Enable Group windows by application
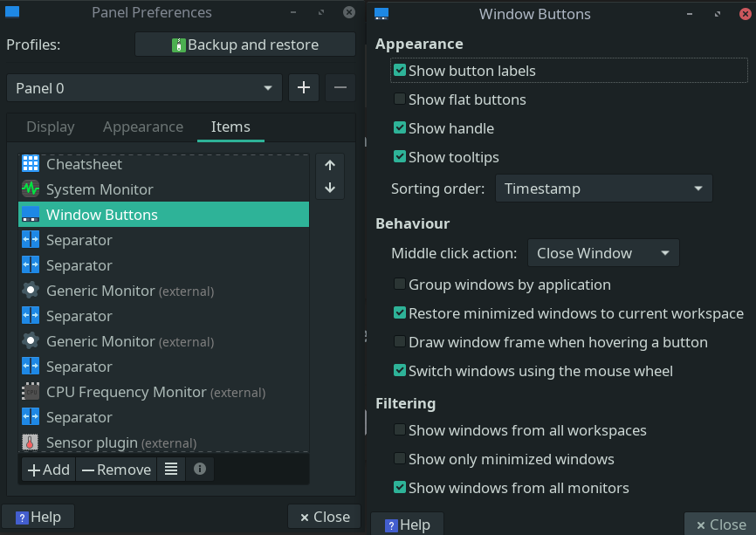Screen dimensions: 756x535 point(400,285)
